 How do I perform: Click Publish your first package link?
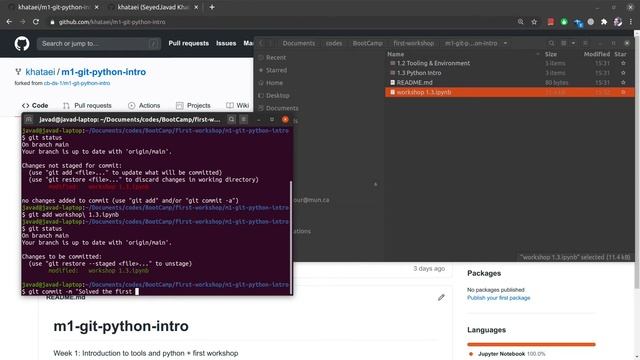pos(498,298)
